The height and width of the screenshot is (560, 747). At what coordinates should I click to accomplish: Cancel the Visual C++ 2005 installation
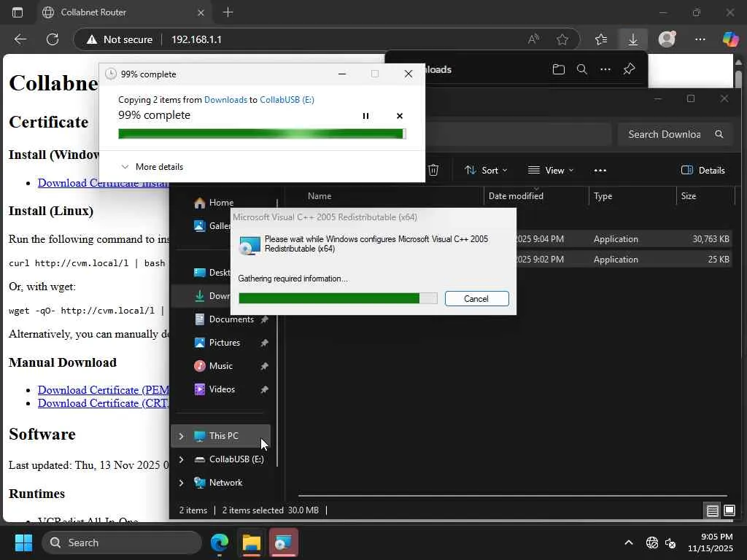(x=476, y=298)
